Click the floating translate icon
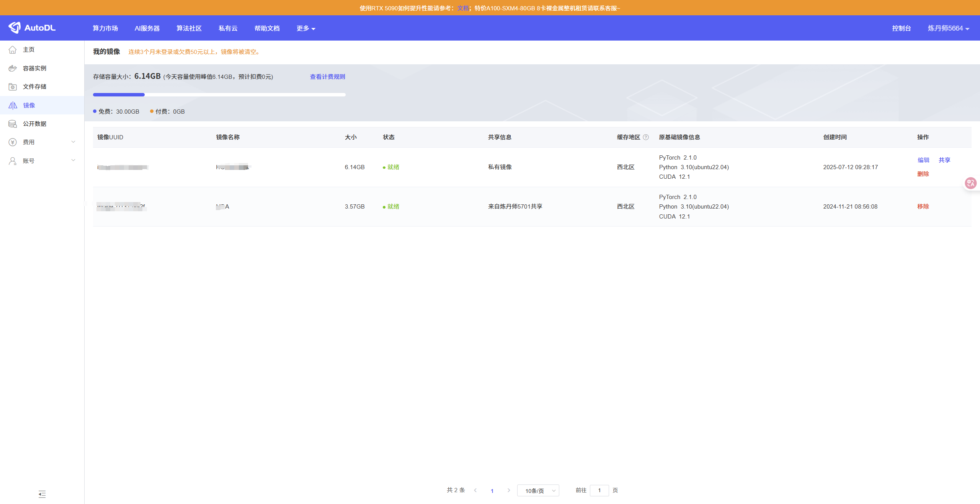This screenshot has width=980, height=504. pyautogui.click(x=970, y=183)
